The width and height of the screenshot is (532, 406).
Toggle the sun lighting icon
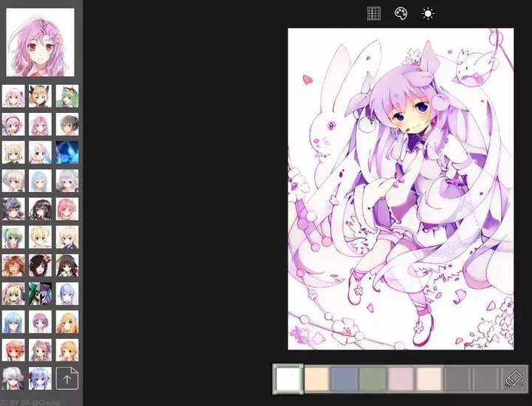tap(428, 14)
